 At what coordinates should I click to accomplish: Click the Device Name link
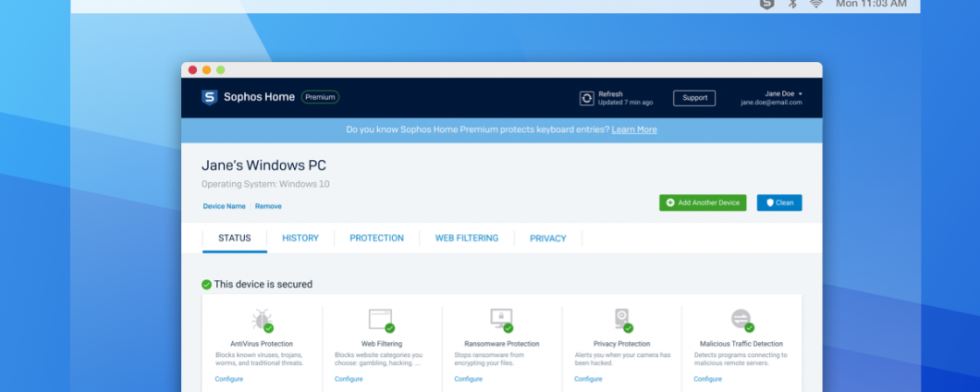pos(224,206)
